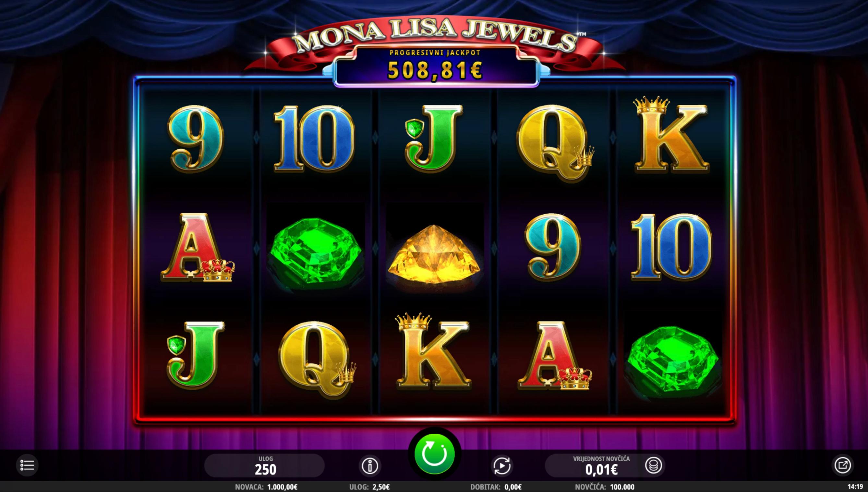Click the exit game icon
This screenshot has width=868, height=492.
(842, 465)
